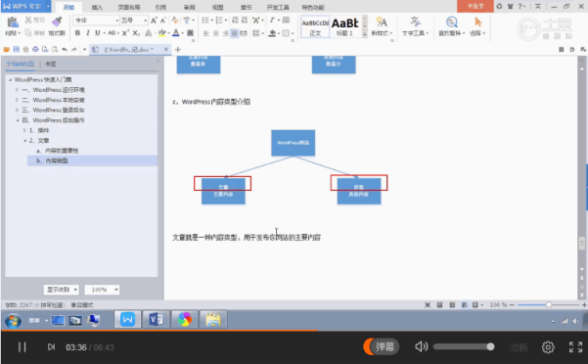Viewport: 588px width, 364px height.
Task: Toggle justified paragraph alignment
Action: (235, 33)
